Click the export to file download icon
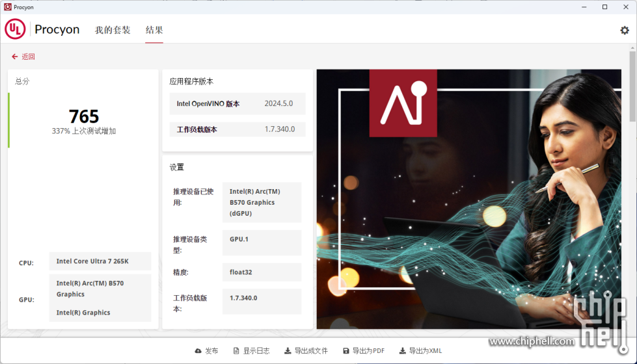The image size is (637, 364). 287,350
